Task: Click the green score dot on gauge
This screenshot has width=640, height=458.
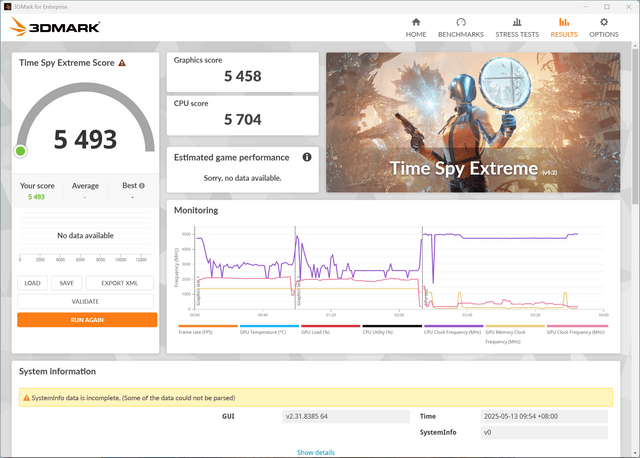Action: pos(20,151)
